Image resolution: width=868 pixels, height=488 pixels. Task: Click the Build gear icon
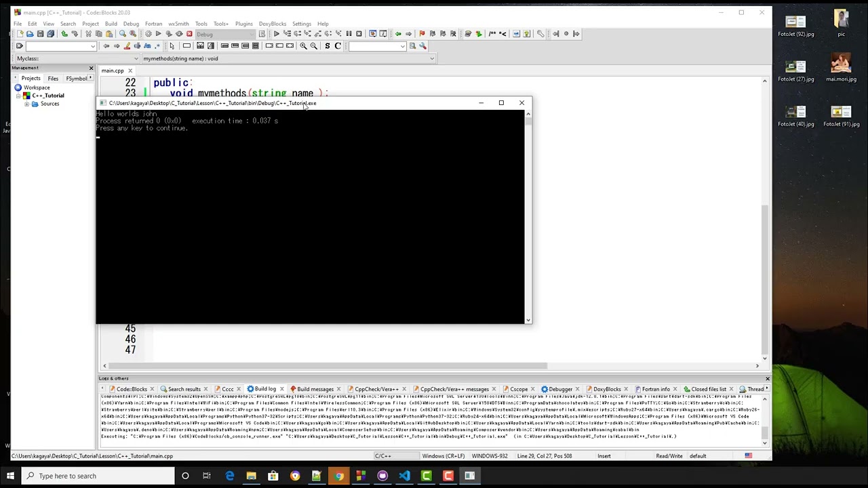coord(149,34)
